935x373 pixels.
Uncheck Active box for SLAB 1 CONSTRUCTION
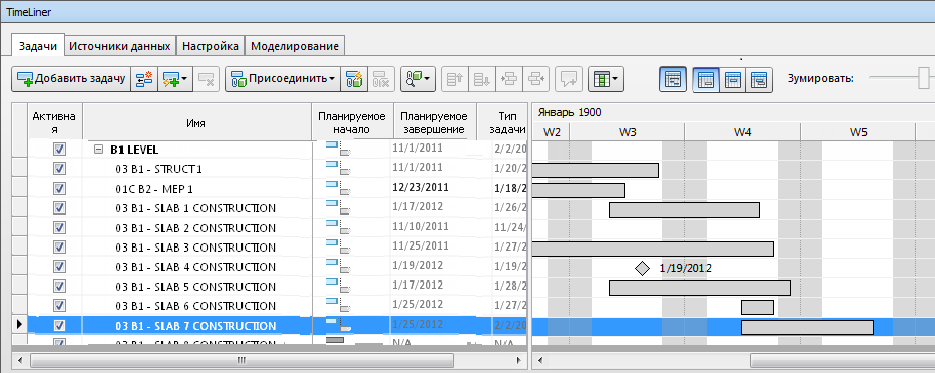pos(59,207)
